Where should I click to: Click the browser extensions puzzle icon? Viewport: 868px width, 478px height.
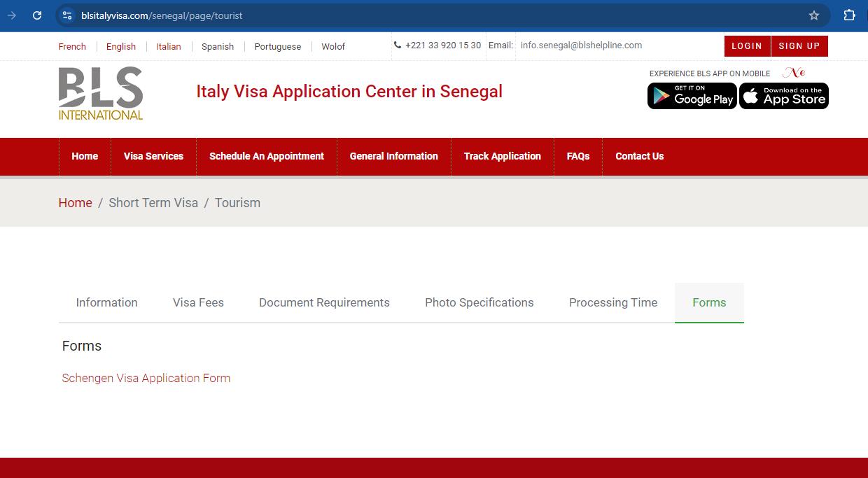[x=849, y=14]
